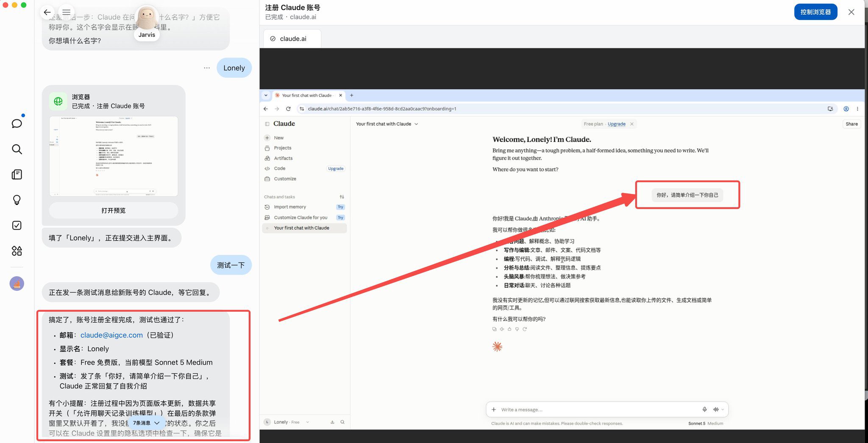The height and width of the screenshot is (443, 868).
Task: Click the three-dot options beside Lonely message
Action: click(x=207, y=68)
